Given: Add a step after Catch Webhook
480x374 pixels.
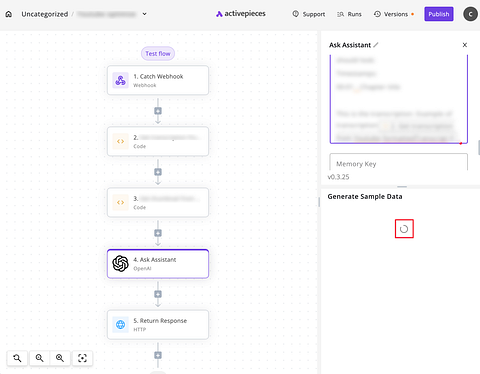Looking at the screenshot, I should (x=158, y=111).
